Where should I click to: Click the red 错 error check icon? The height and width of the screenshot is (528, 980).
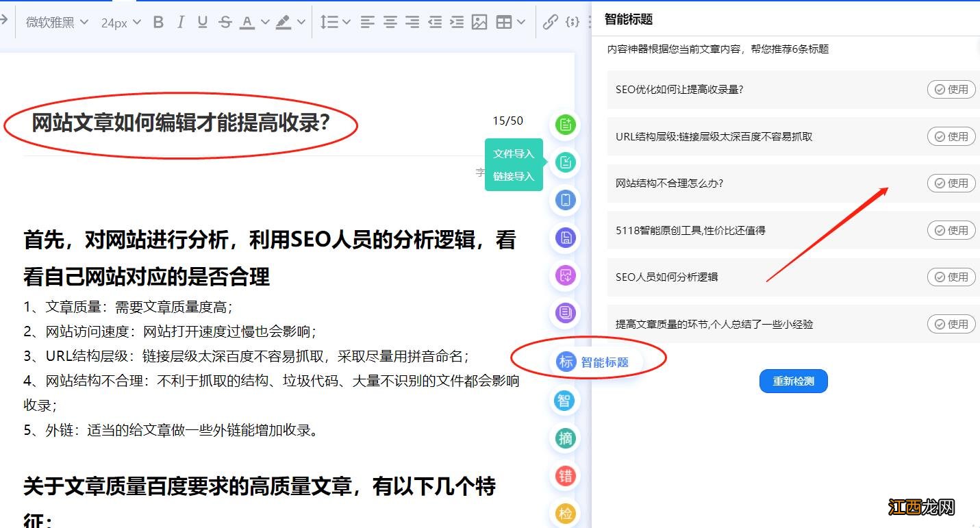click(x=565, y=476)
